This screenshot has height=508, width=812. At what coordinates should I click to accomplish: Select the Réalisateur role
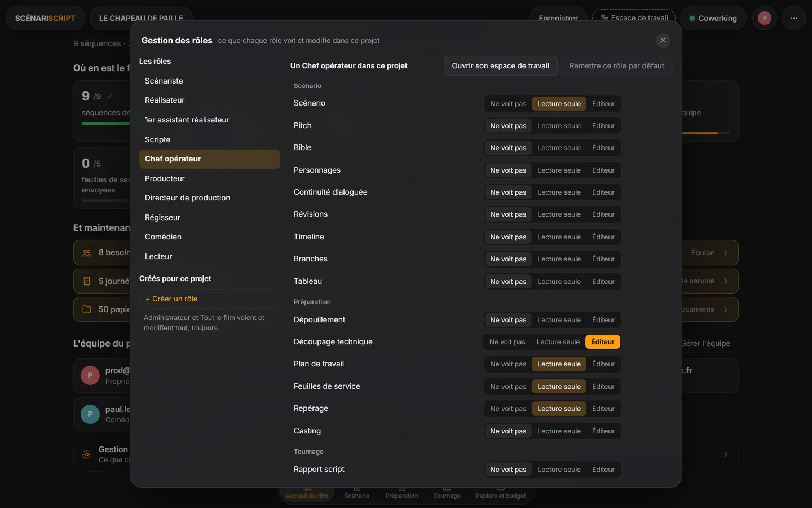(x=210, y=100)
